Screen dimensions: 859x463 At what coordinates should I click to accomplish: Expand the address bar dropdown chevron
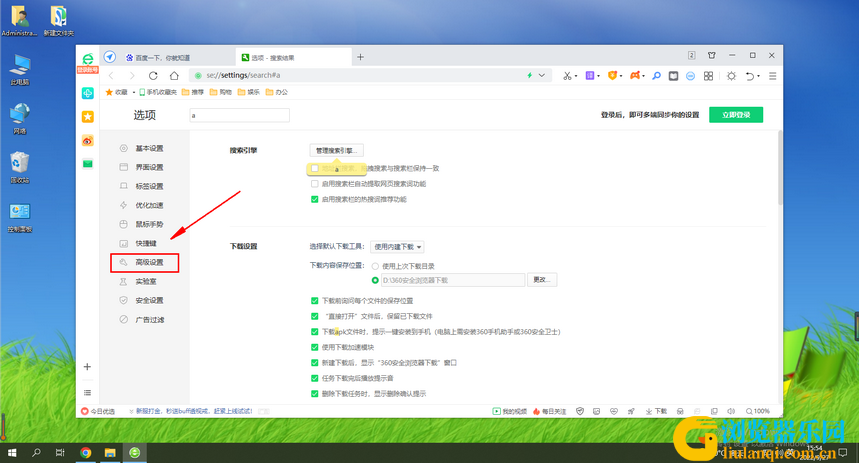(542, 76)
